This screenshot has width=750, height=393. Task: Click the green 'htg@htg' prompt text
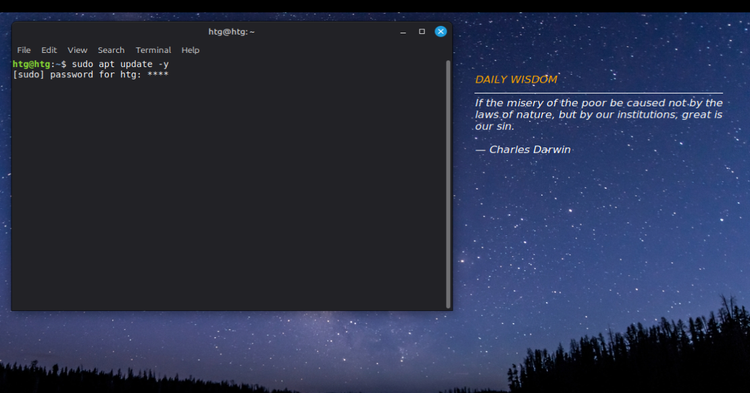point(32,64)
